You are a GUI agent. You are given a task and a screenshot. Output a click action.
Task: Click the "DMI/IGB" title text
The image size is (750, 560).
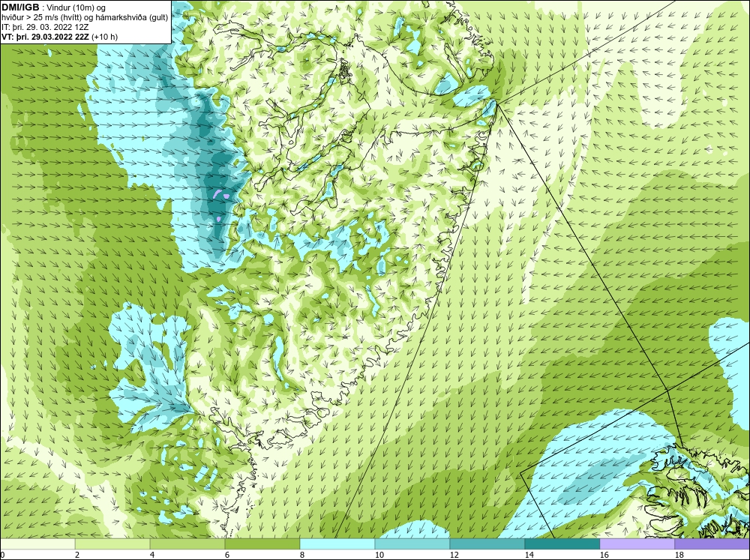tap(20, 7)
